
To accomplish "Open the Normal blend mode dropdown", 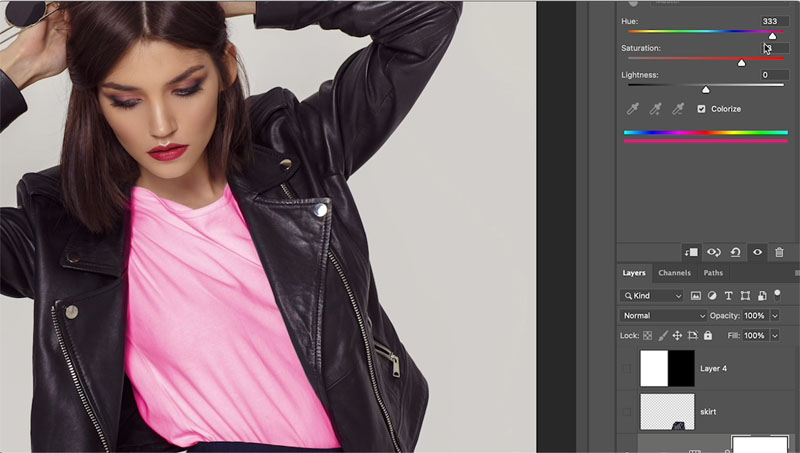I will coord(663,315).
